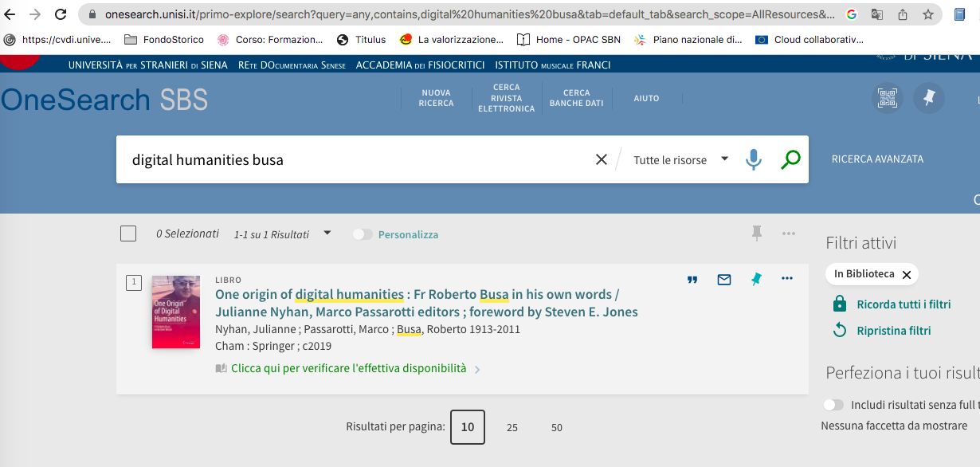The width and height of the screenshot is (980, 467).
Task: Set results per page to 10
Action: tap(468, 427)
